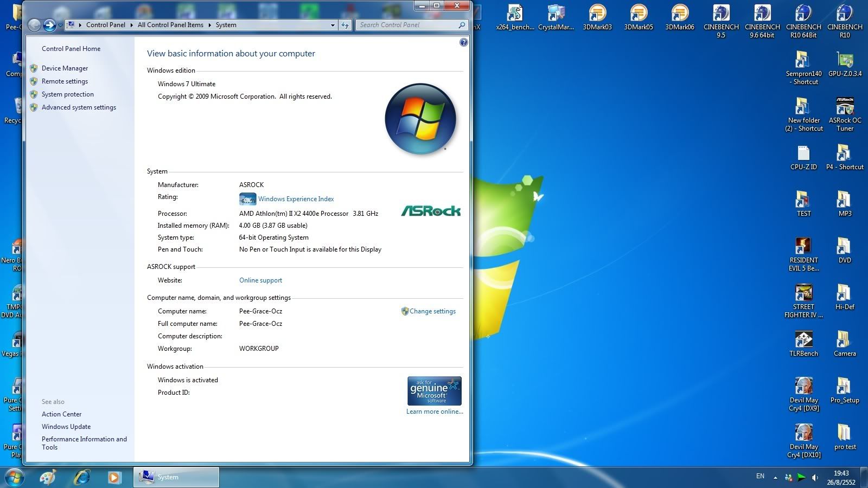Open the DVD folder icon

[x=845, y=251]
